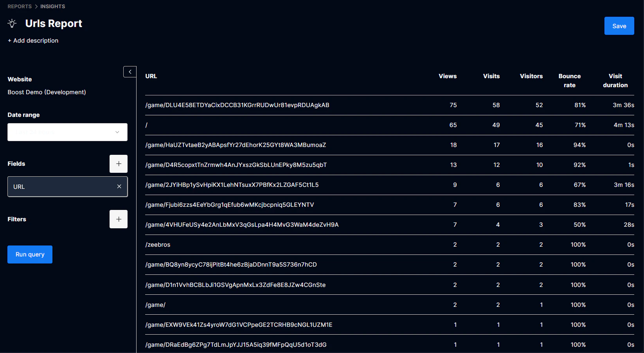644x353 pixels.
Task: Add a new field using the plus icon
Action: [x=118, y=164]
